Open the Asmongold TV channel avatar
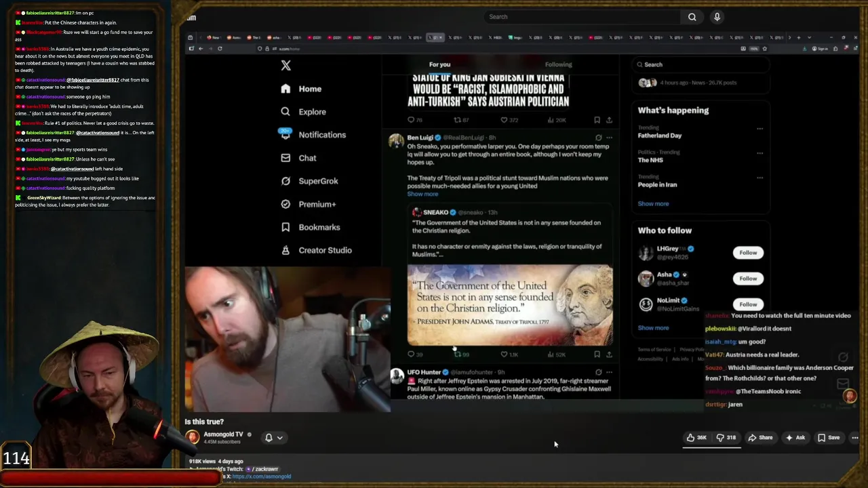This screenshot has height=488, width=868. [193, 437]
